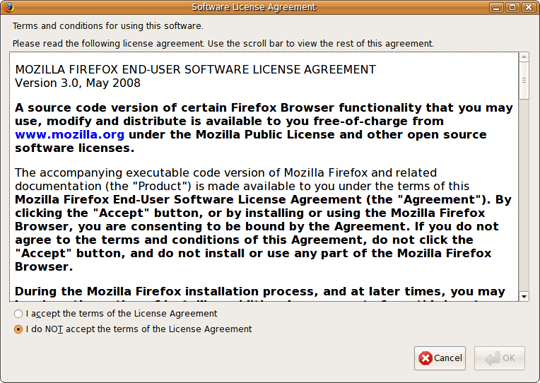The width and height of the screenshot is (540, 383).
Task: Click the 'Software License Agreement' title bar text
Action: click(253, 7)
